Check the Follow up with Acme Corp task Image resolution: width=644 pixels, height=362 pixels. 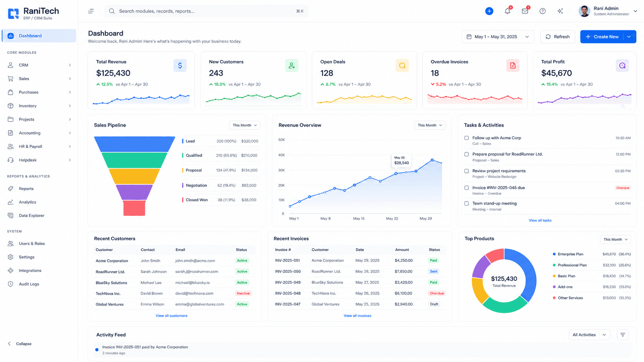(466, 138)
